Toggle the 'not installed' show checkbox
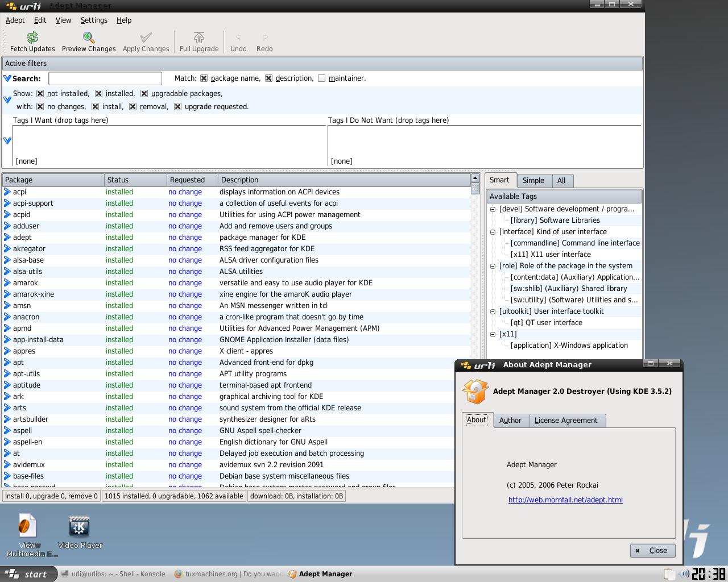This screenshot has width=728, height=582. click(x=40, y=94)
